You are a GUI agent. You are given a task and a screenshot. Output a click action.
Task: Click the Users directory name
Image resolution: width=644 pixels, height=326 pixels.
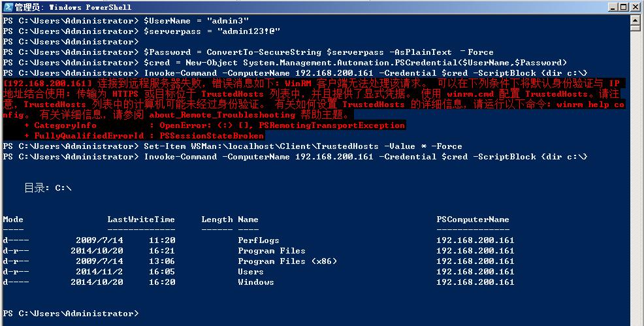point(251,272)
